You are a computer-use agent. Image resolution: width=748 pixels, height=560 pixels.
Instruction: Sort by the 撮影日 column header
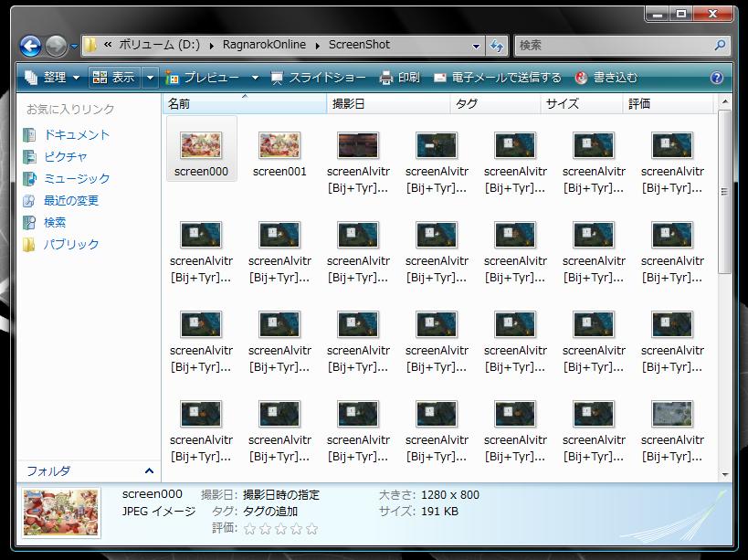click(x=388, y=103)
